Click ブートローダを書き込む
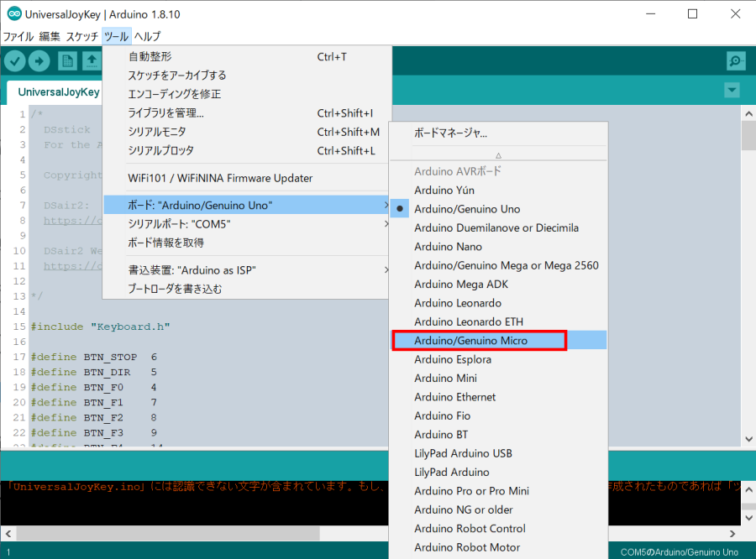Screen dimensions: 756x559 pyautogui.click(x=245, y=289)
